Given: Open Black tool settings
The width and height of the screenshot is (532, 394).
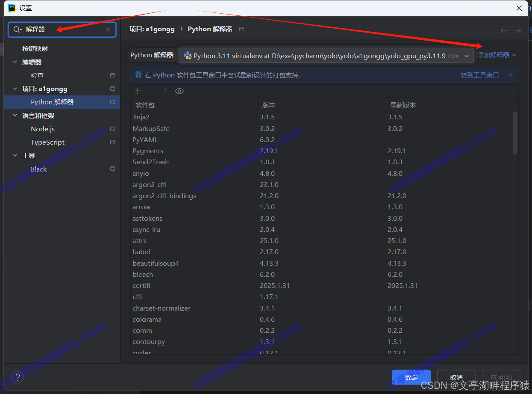Looking at the screenshot, I should pyautogui.click(x=38, y=169).
